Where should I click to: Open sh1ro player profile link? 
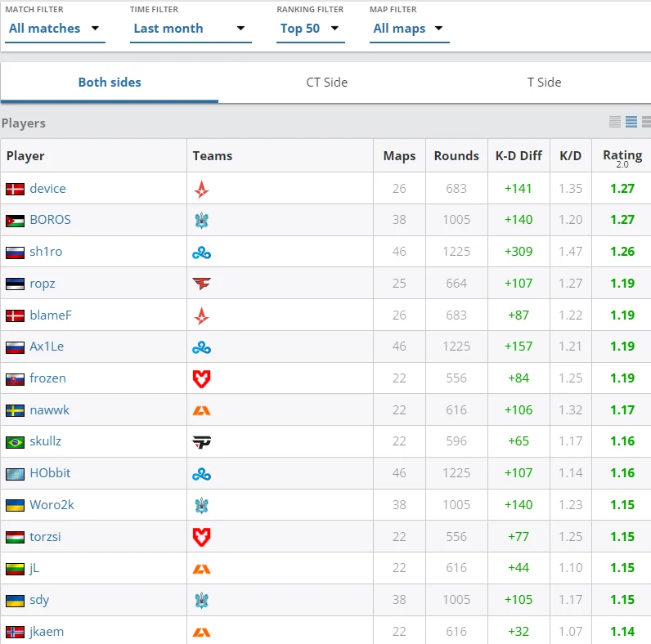tap(46, 252)
